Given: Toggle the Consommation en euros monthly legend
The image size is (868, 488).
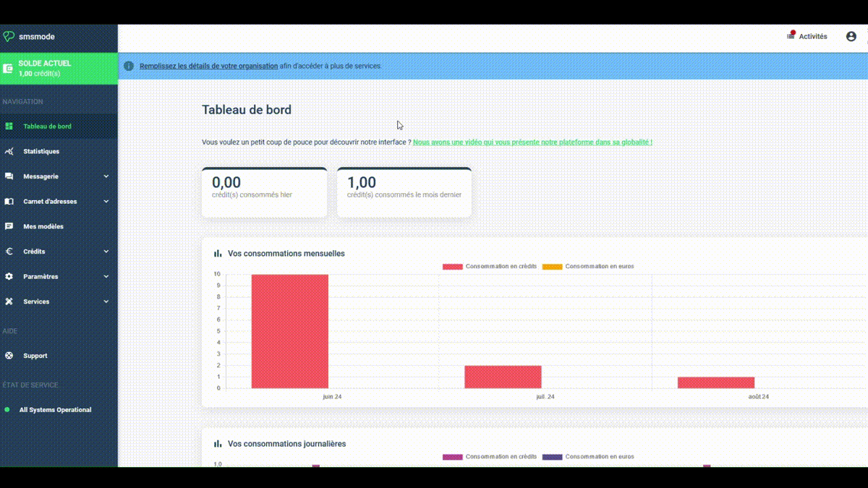Looking at the screenshot, I should point(589,266).
